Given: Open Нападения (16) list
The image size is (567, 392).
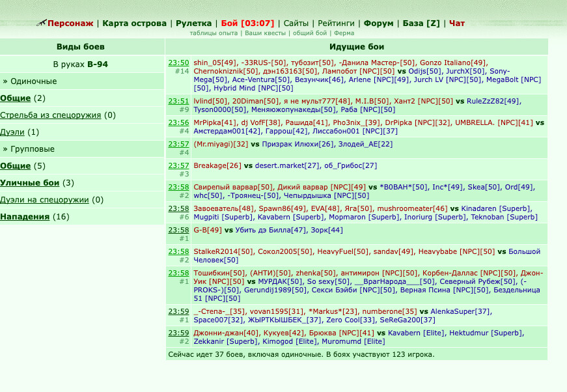Looking at the screenshot, I should pos(25,217).
